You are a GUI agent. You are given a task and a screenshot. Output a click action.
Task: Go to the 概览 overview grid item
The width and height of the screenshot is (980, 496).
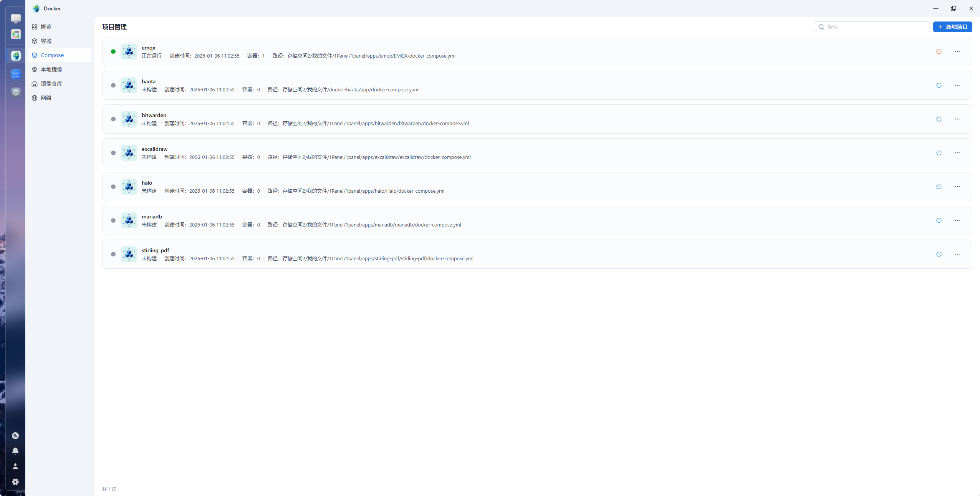tap(46, 27)
